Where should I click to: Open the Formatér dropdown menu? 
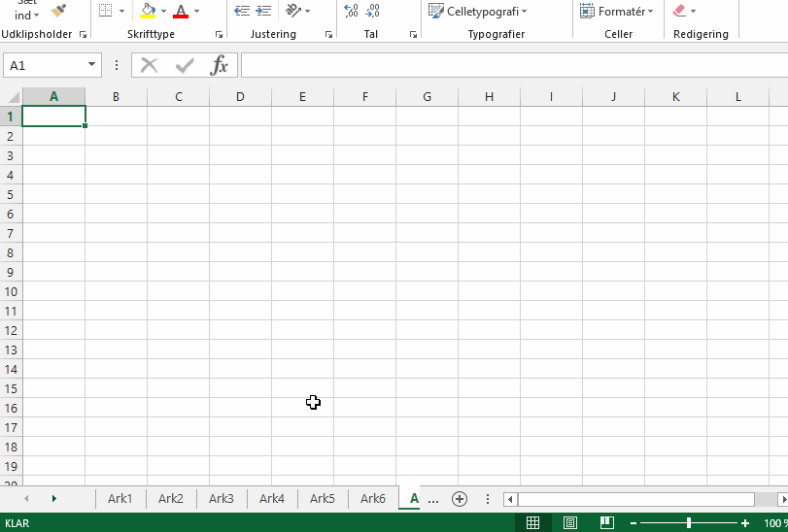[616, 12]
